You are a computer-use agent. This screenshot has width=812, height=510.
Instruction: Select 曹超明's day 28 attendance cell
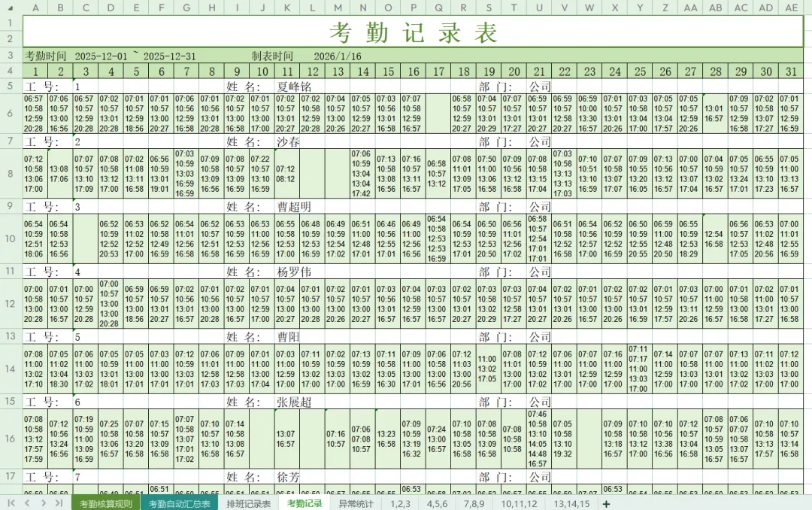(x=716, y=239)
